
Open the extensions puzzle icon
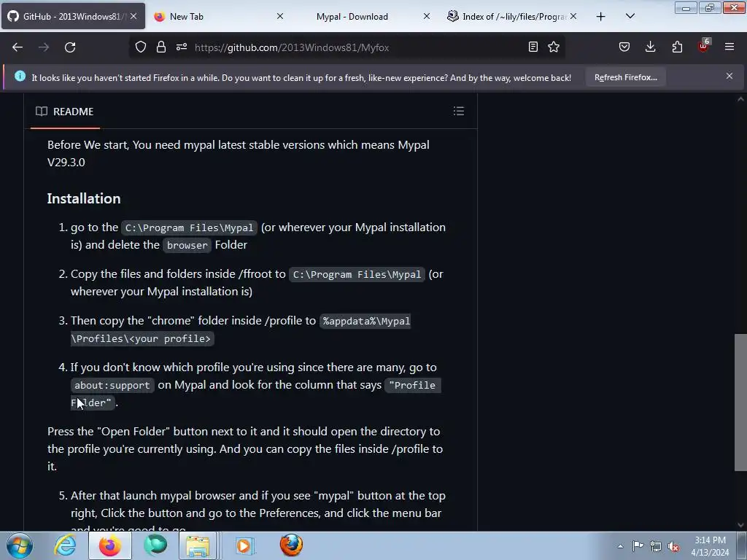677,47
